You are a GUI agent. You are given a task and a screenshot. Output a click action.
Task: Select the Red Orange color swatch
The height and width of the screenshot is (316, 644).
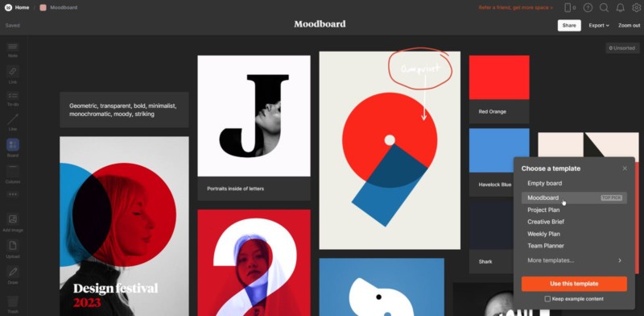(499, 77)
